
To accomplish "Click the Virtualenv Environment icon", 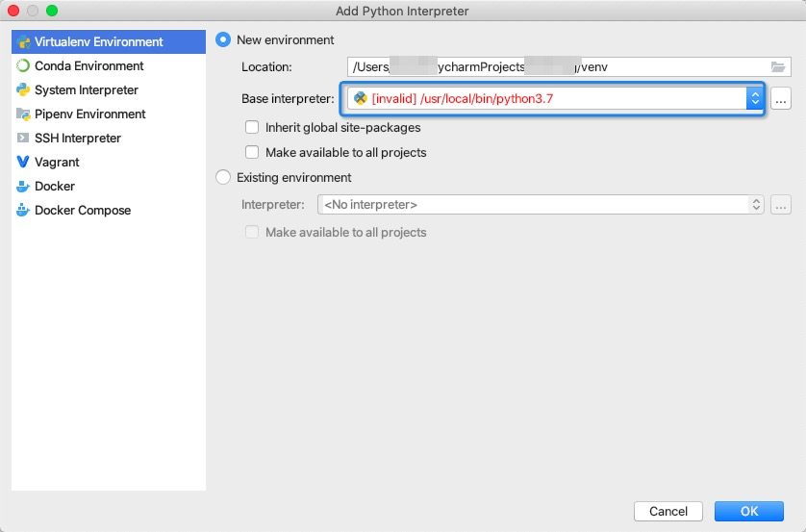I will [23, 42].
